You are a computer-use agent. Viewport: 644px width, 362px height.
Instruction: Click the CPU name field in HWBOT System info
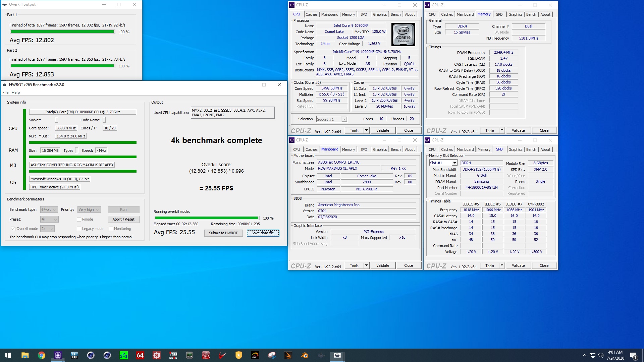click(83, 112)
